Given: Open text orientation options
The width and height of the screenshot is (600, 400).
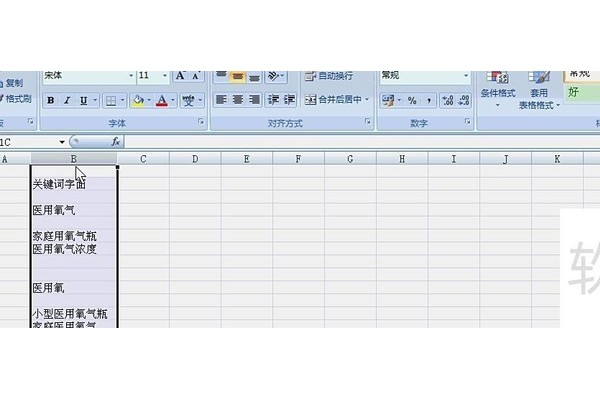Looking at the screenshot, I should (x=276, y=76).
